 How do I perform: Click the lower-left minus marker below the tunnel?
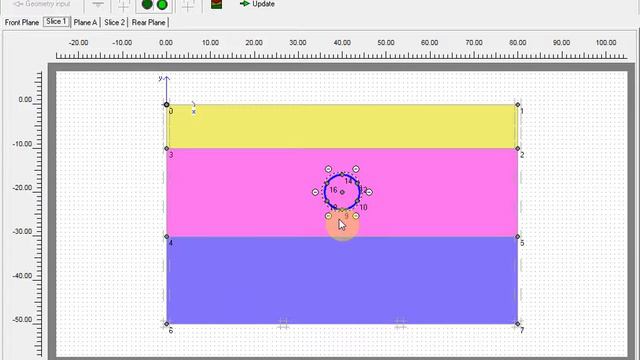(329, 216)
